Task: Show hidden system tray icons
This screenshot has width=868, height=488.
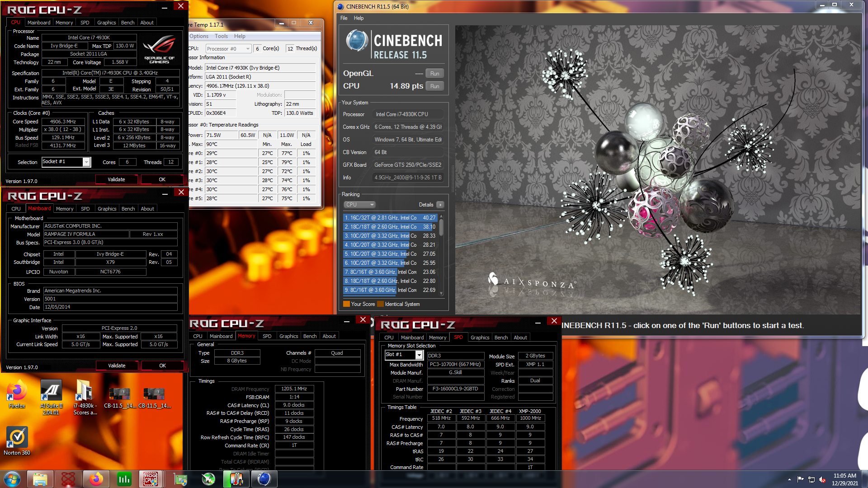Action: click(789, 479)
